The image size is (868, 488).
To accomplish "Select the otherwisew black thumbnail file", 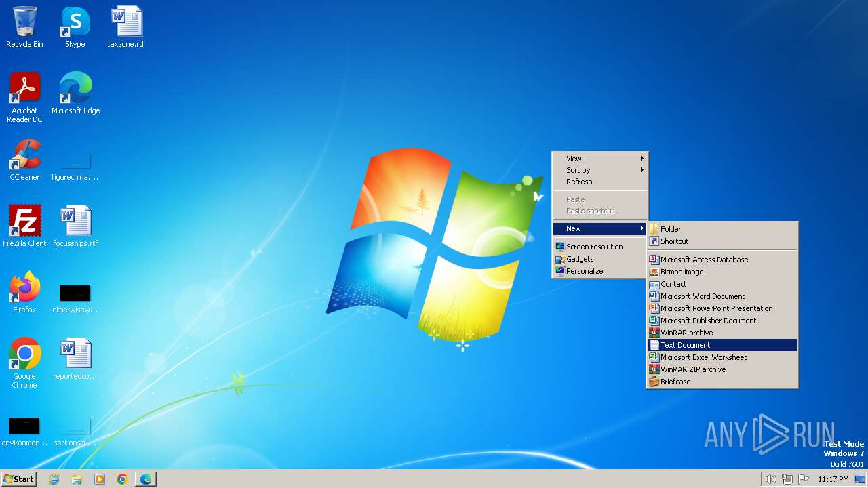I will (x=75, y=298).
